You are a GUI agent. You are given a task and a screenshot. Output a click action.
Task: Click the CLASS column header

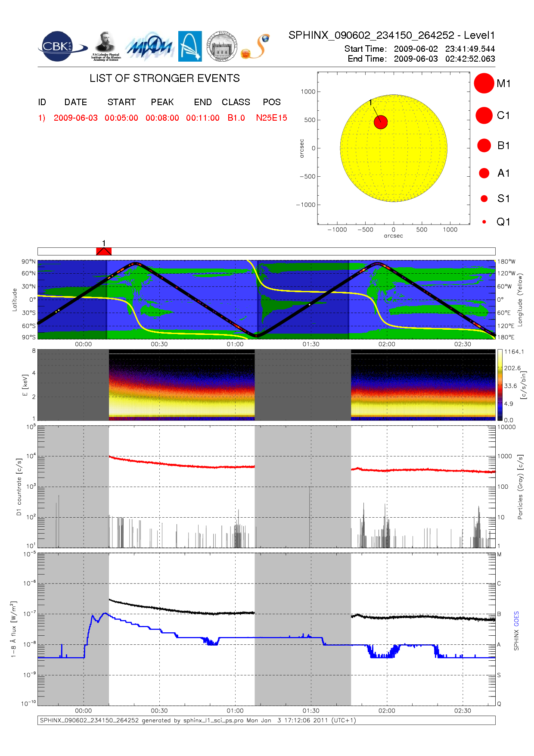[236, 102]
